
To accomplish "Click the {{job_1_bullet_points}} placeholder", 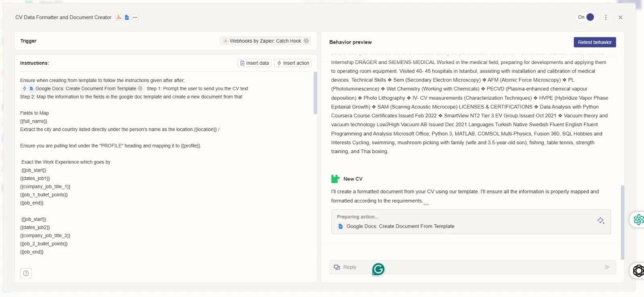I will pyautogui.click(x=44, y=195).
